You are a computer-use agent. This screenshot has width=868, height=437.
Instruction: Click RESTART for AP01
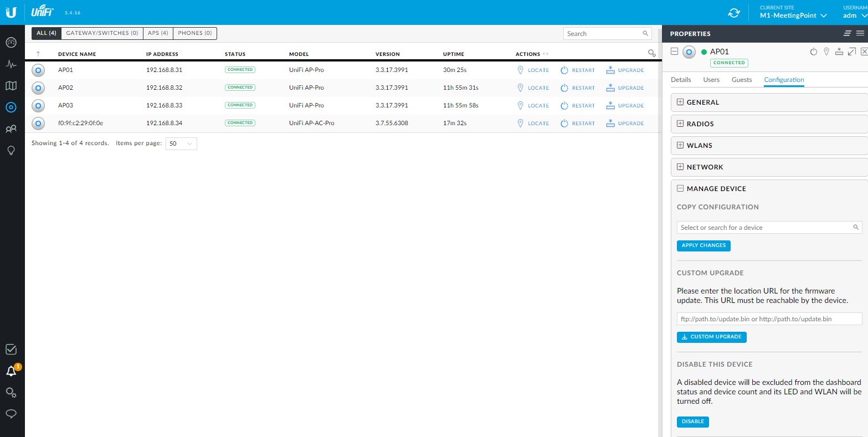pyautogui.click(x=578, y=70)
